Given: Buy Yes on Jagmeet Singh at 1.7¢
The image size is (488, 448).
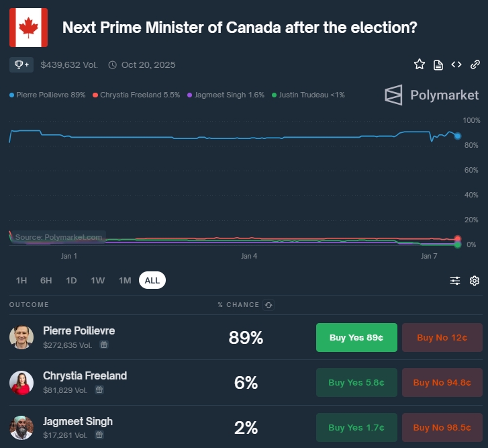Looking at the screenshot, I should (356, 427).
